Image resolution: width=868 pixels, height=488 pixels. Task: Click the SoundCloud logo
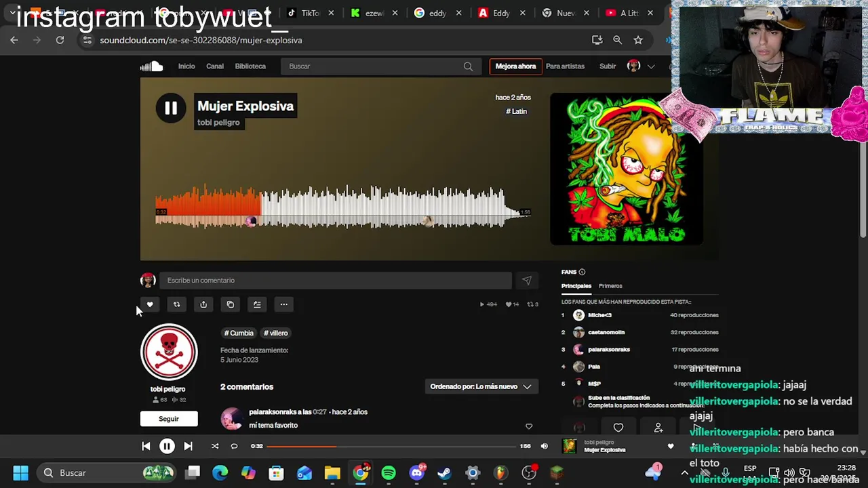pyautogui.click(x=152, y=66)
